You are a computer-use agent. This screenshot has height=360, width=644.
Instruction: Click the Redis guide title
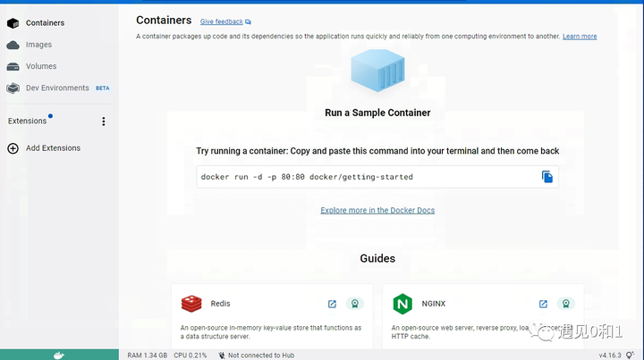point(221,304)
